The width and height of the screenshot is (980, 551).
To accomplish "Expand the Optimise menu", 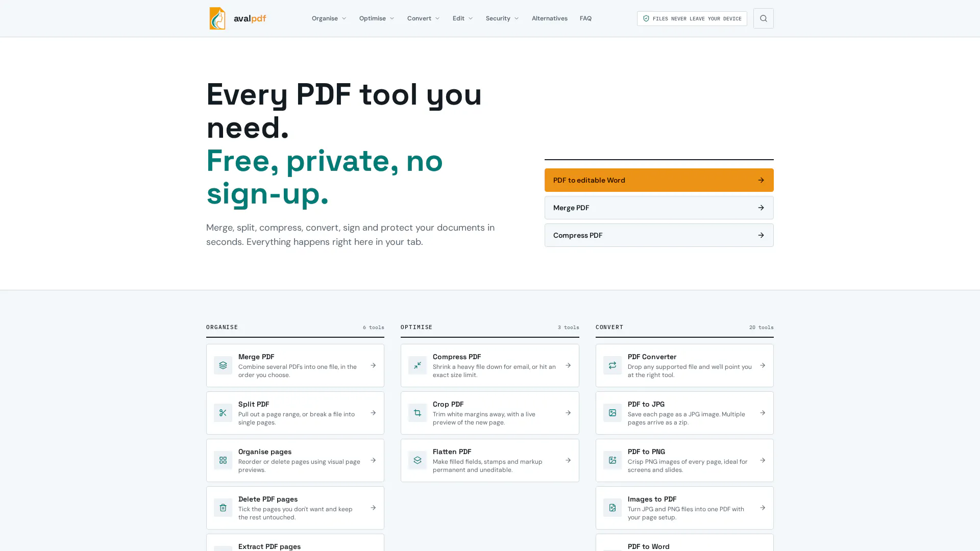I will (377, 18).
